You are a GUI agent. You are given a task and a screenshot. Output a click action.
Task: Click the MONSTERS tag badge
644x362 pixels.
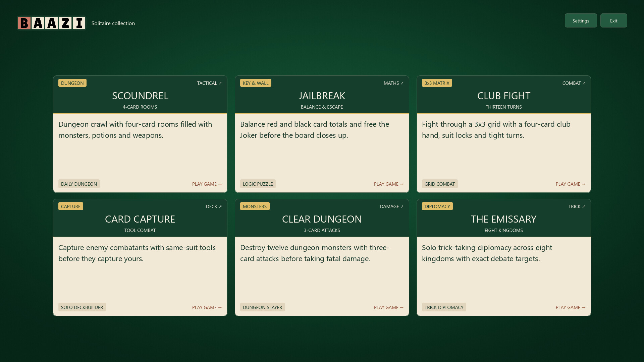coord(255,206)
